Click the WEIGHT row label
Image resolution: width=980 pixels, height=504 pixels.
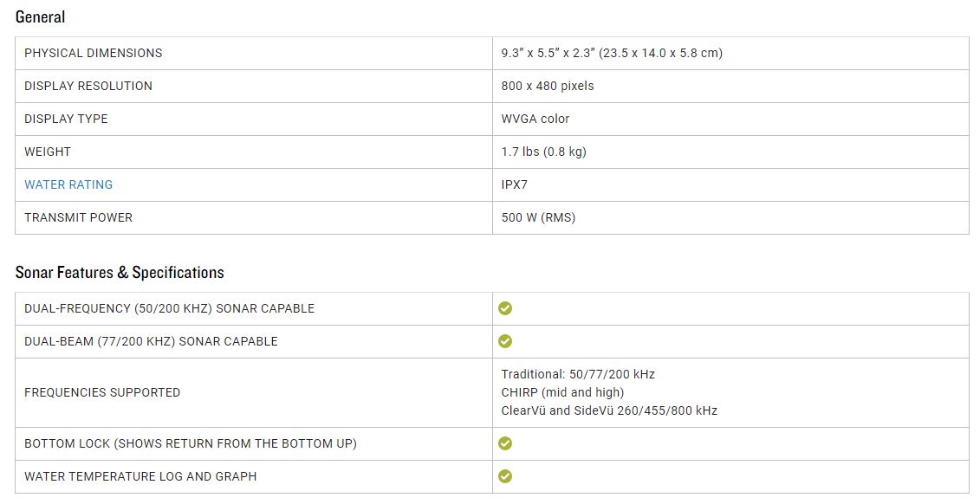pyautogui.click(x=48, y=152)
